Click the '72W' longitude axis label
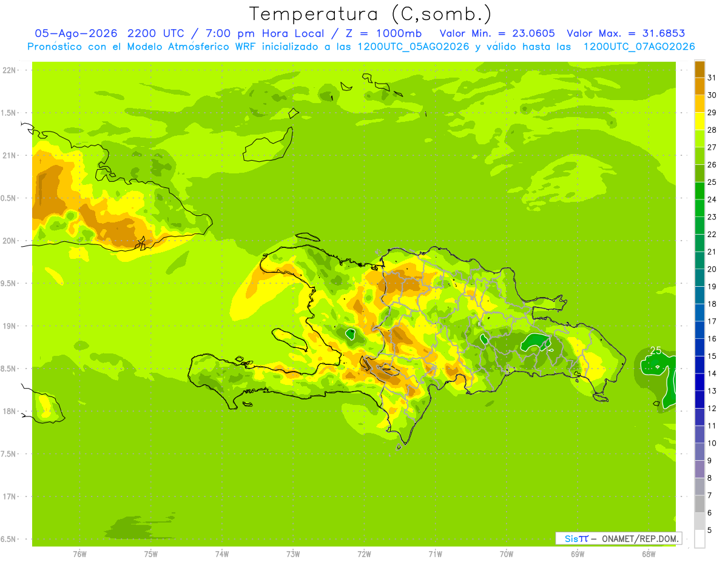Screen dimensions: 728x562 (365, 554)
